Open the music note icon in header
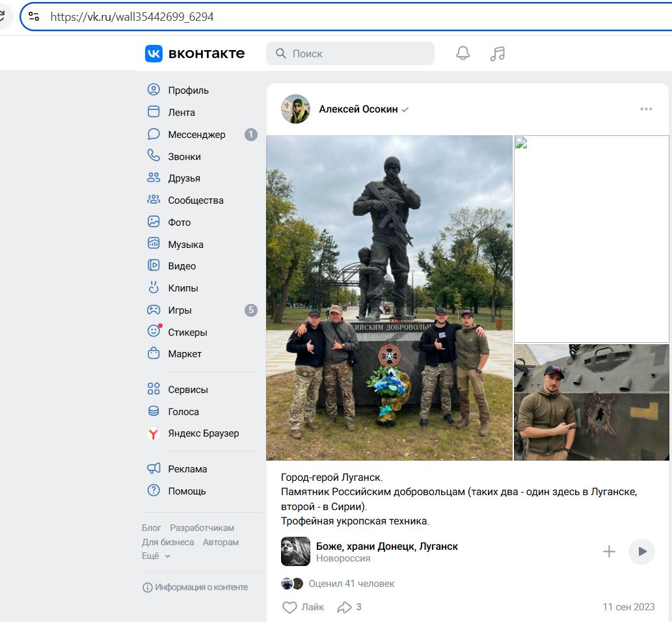 pyautogui.click(x=498, y=53)
